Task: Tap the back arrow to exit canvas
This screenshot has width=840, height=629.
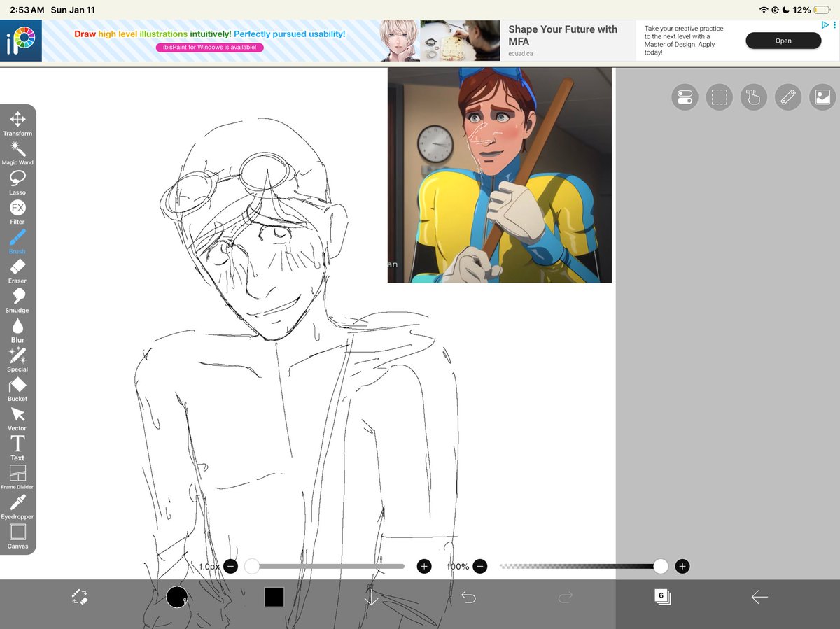Action: point(759,597)
